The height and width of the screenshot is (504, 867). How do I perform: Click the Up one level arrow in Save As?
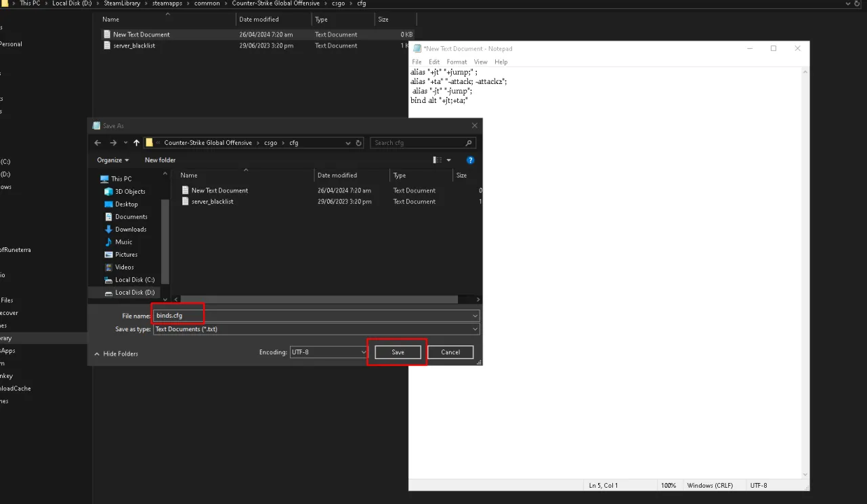pyautogui.click(x=136, y=142)
